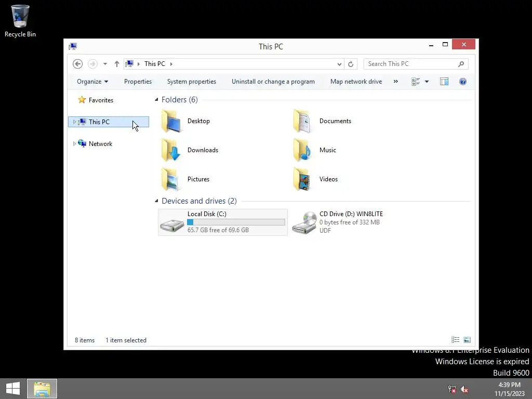Toggle the preview pane

444,82
